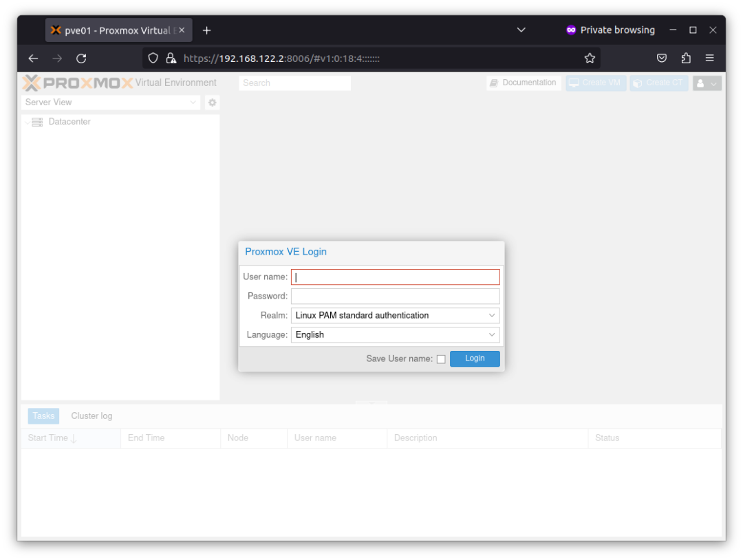Click the Password input field
Image resolution: width=743 pixels, height=560 pixels.
[x=396, y=296]
